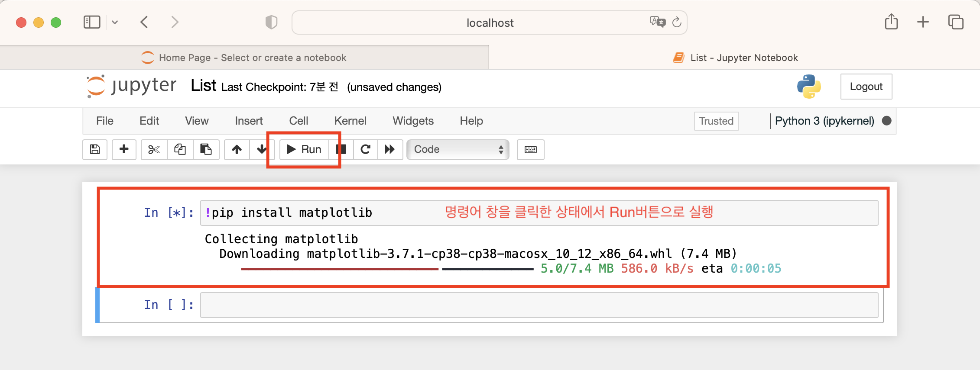Screen dimensions: 980x370
Task: Click the localhost address bar
Action: coord(490,23)
